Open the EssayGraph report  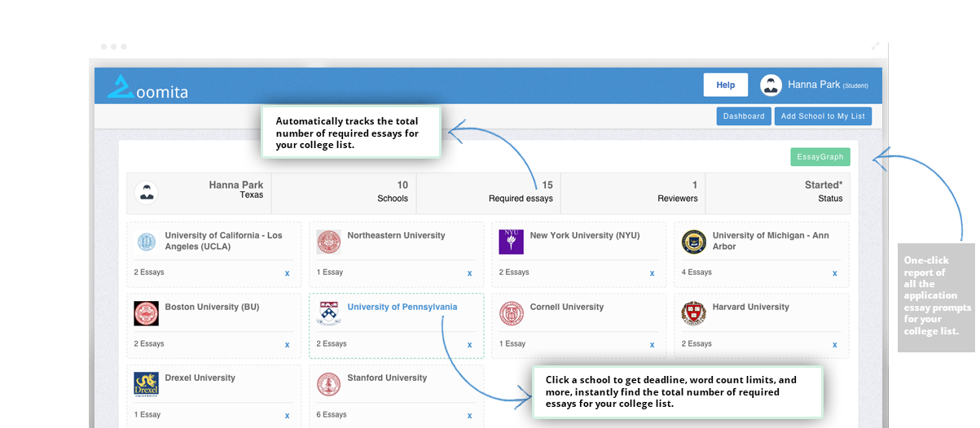(x=820, y=157)
